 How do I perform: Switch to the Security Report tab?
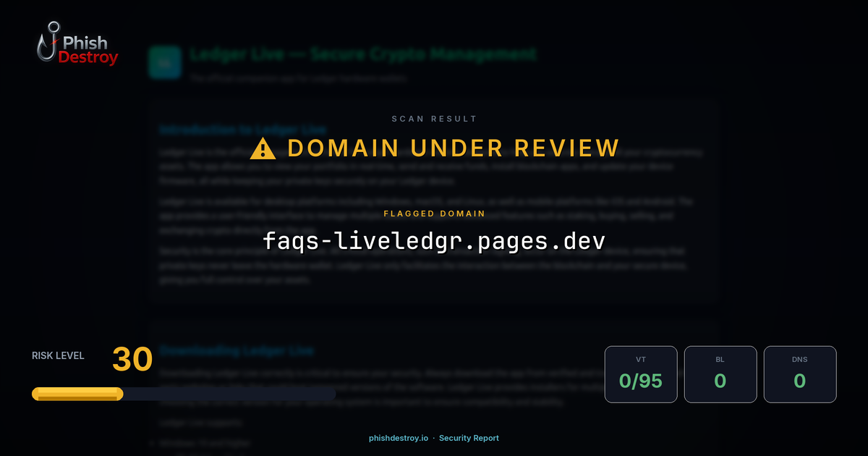tap(469, 438)
